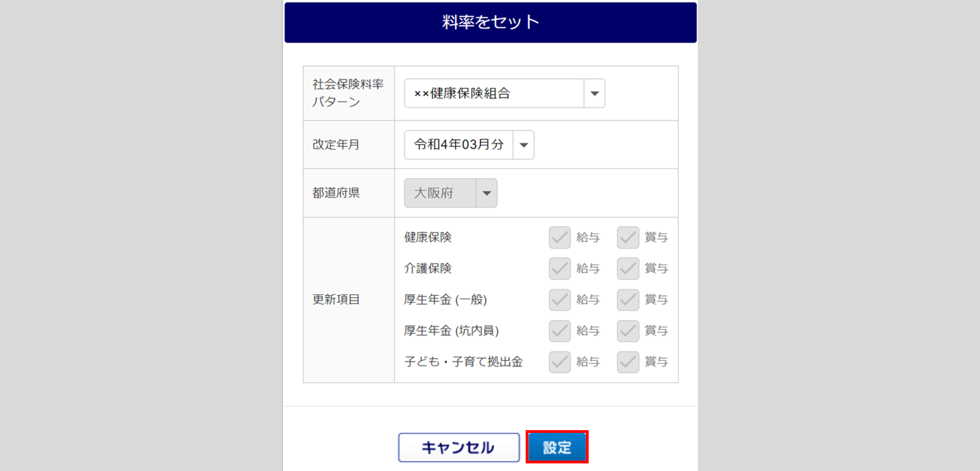Toggle 健康保険 賞与 checkbox
The image size is (980, 471).
tap(628, 237)
